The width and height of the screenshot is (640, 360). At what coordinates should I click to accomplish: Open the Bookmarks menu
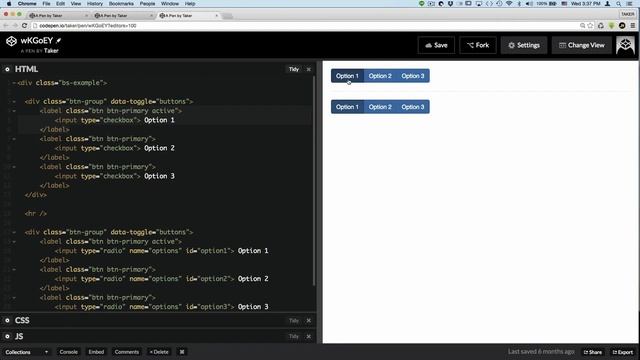tap(121, 4)
